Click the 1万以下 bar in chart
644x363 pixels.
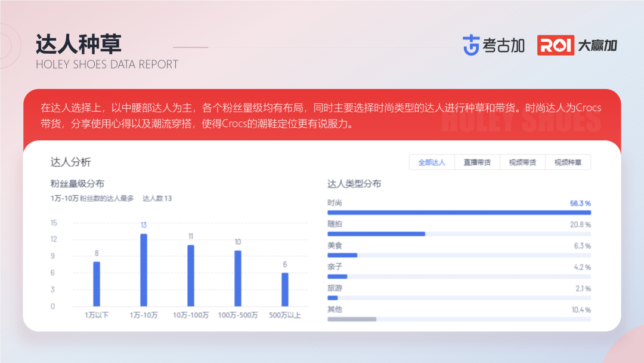coord(97,284)
